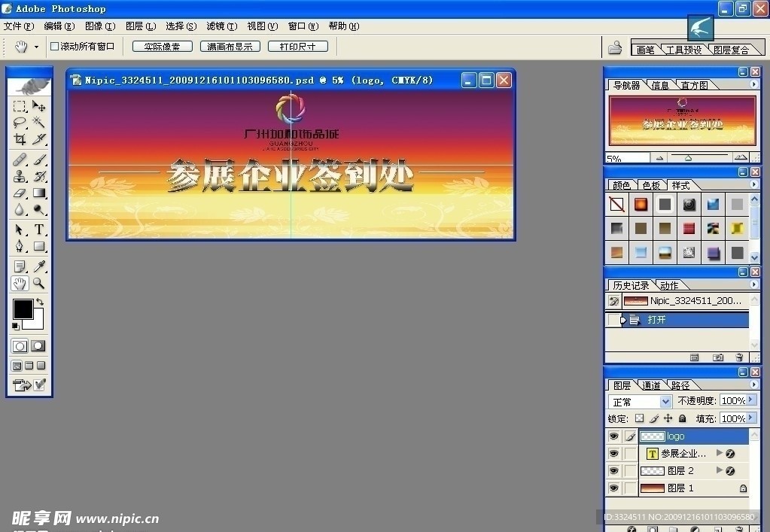Select the Gradient tool
The image size is (770, 532).
point(38,193)
